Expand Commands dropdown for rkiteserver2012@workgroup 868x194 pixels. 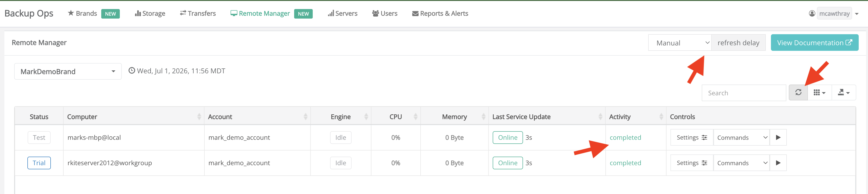(x=741, y=163)
